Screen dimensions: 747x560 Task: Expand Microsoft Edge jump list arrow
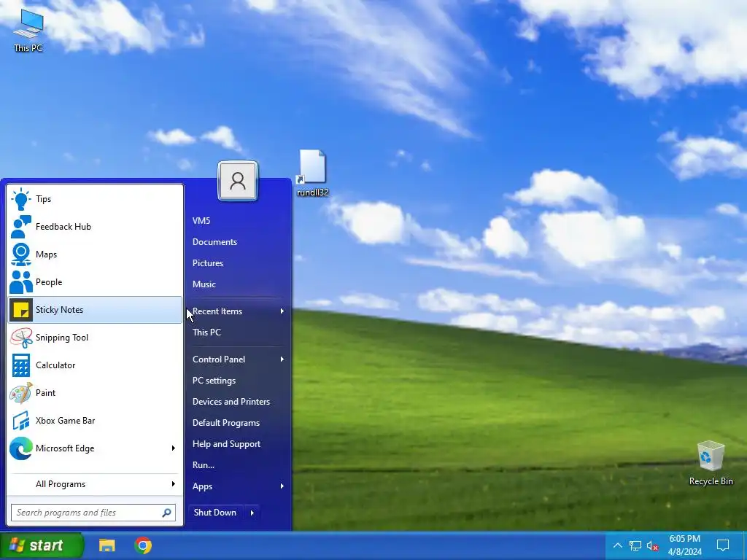pyautogui.click(x=174, y=448)
